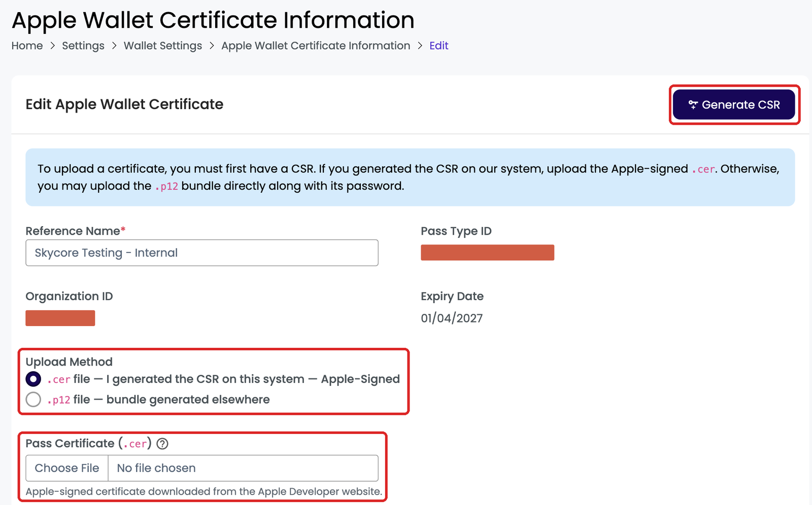The height and width of the screenshot is (505, 812).
Task: Select the .p12 file bundle option
Action: tap(33, 400)
